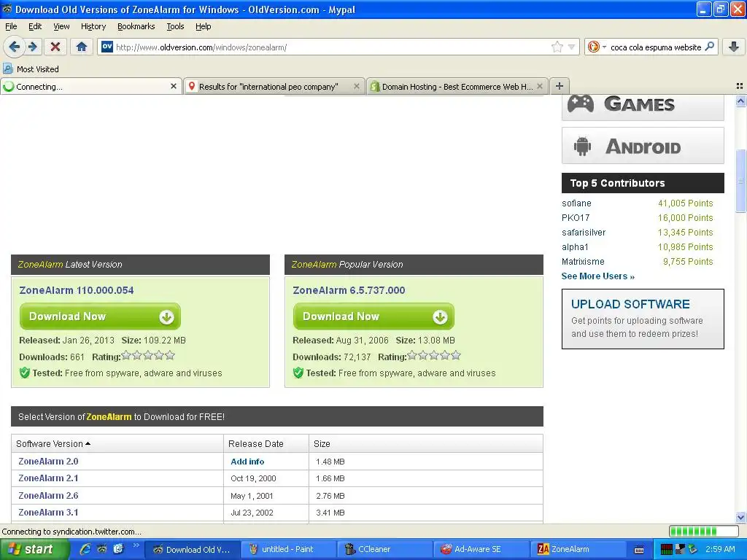This screenshot has width=747, height=560.
Task: Open the ZoneAlarm 2.6 version link
Action: point(48,495)
